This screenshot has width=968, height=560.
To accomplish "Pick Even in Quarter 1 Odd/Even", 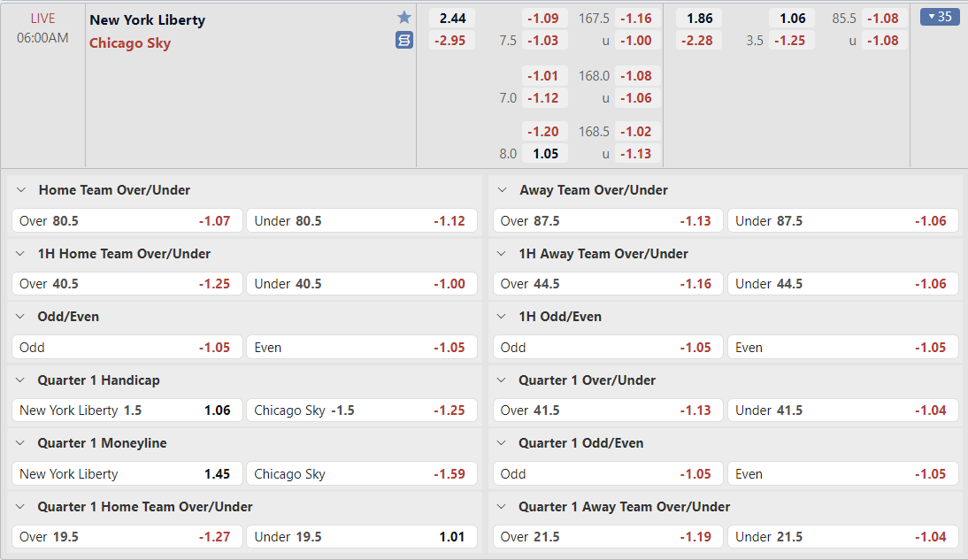I will pyautogui.click(x=842, y=474).
